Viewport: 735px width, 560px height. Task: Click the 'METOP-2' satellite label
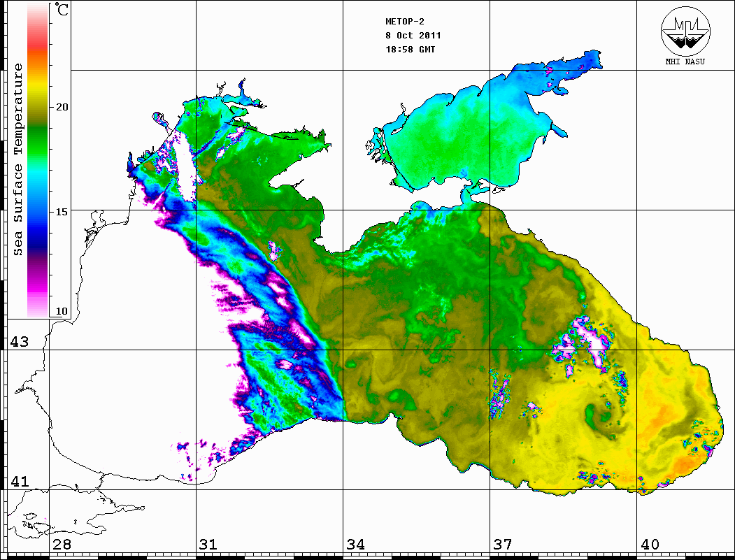(405, 21)
